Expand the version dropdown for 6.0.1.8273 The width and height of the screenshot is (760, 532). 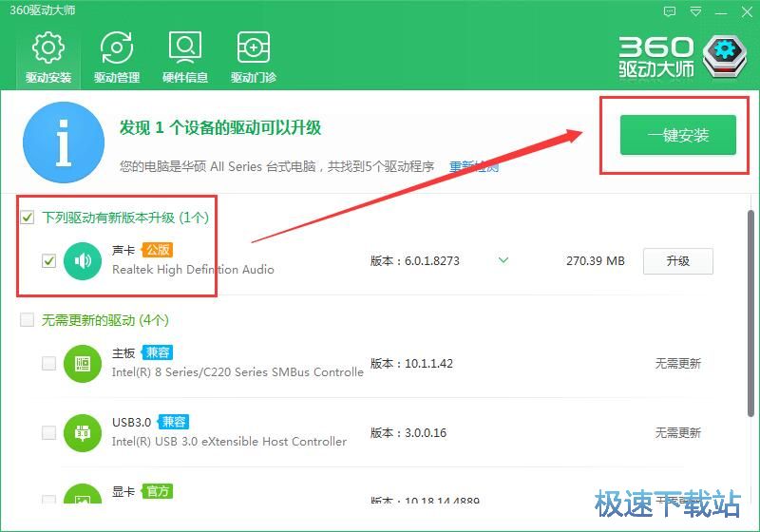(x=503, y=260)
